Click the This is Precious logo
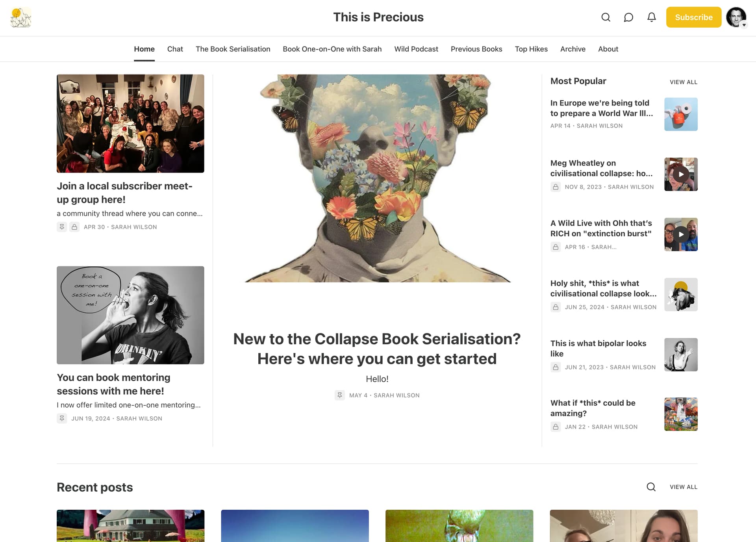 pos(21,18)
